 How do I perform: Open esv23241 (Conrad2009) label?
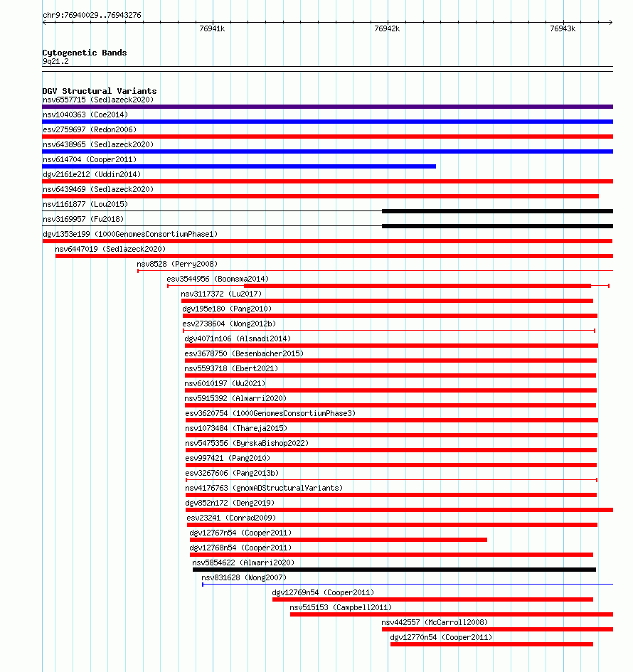[231, 518]
